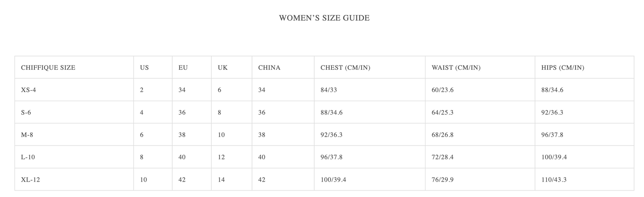Select the CHIFFIQUE SIZE column header
Viewport: 644px width, 197px height.
48,68
